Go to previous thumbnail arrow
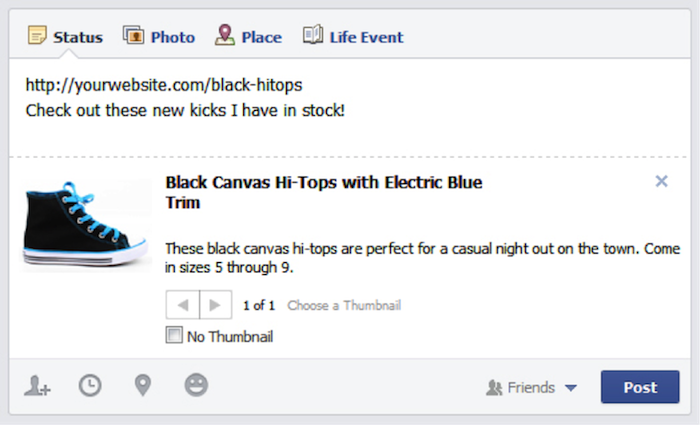Viewport: 700px width, 425px height. click(182, 305)
